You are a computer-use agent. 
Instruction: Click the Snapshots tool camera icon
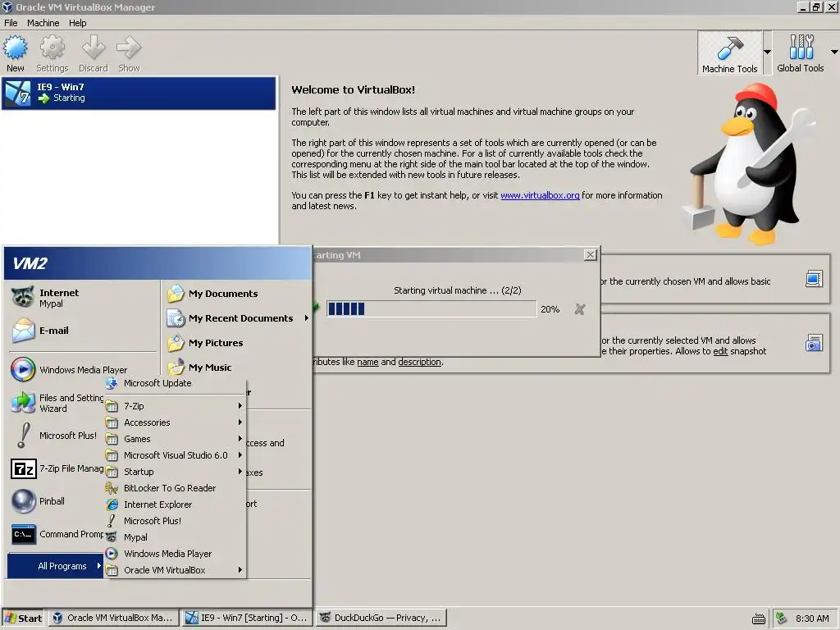(x=814, y=343)
